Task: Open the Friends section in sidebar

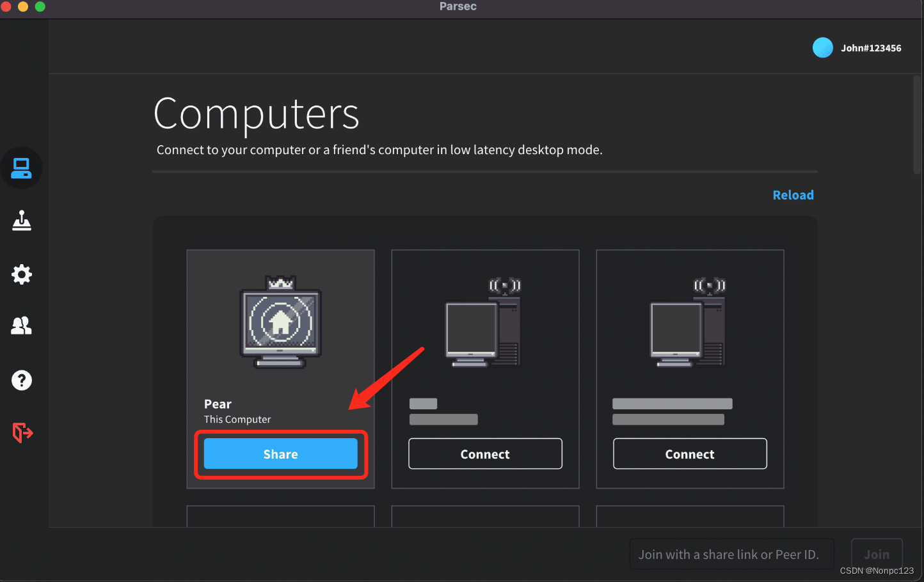Action: coord(22,326)
